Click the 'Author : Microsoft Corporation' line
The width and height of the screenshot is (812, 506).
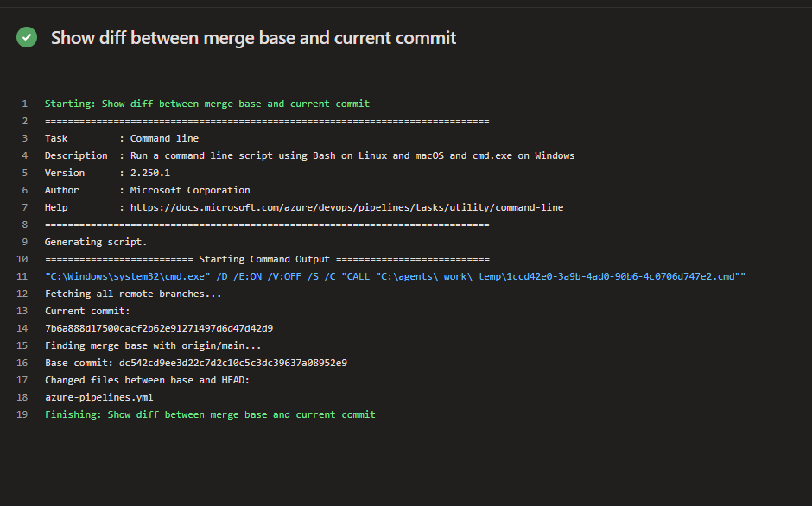click(x=148, y=190)
